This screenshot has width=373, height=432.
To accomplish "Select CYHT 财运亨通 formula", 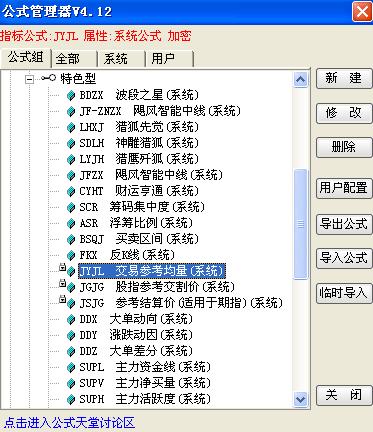I will coord(139,192).
